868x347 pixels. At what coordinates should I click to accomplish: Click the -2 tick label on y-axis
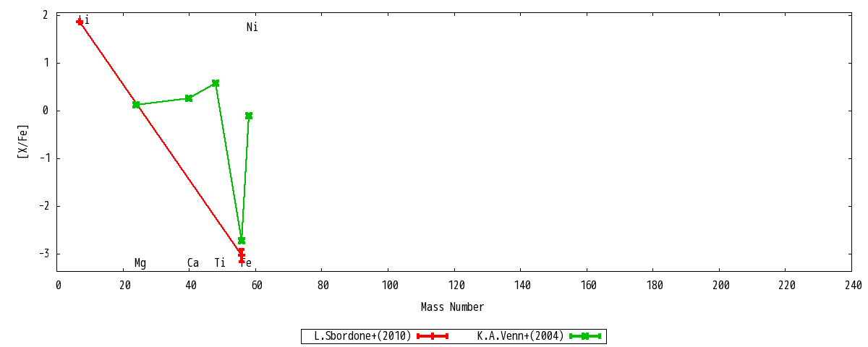[45, 206]
